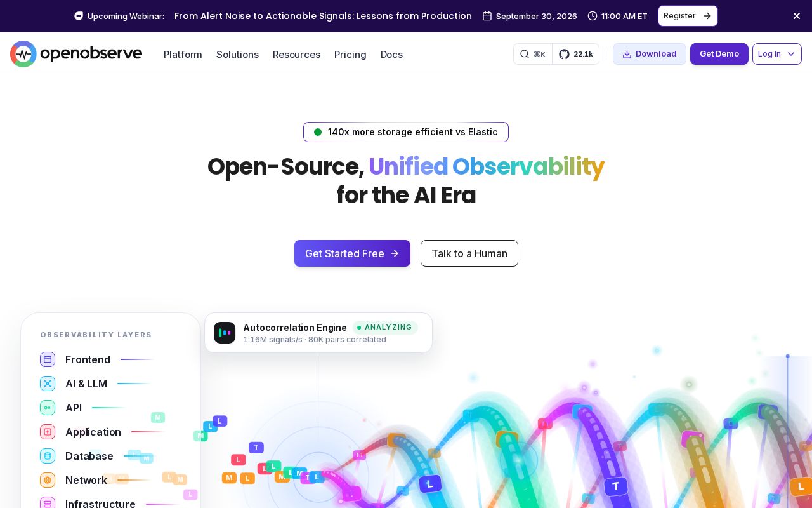Close the webinar announcement banner

(797, 16)
